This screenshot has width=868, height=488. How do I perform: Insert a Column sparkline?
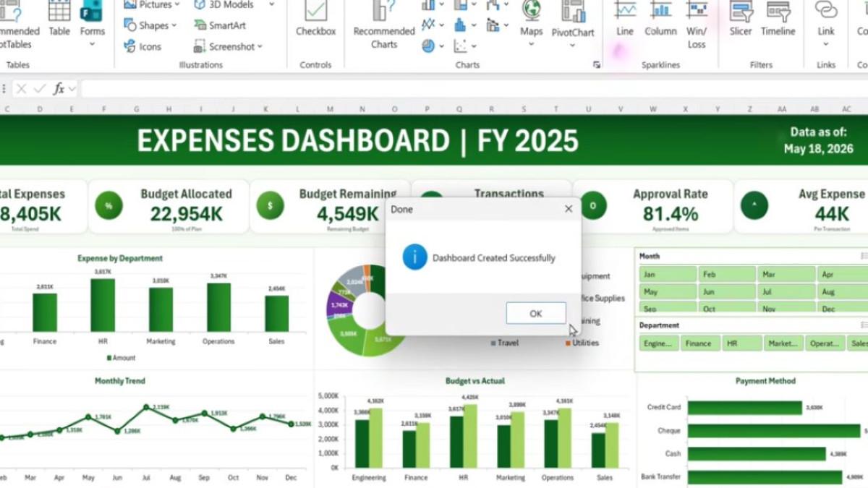(660, 20)
